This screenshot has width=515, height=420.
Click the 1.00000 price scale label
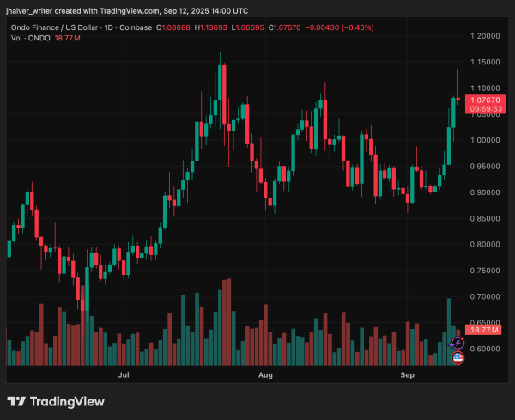pyautogui.click(x=487, y=140)
